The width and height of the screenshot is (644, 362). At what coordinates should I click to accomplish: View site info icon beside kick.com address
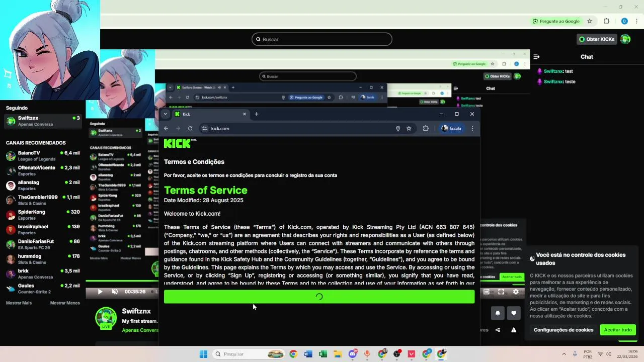click(204, 128)
